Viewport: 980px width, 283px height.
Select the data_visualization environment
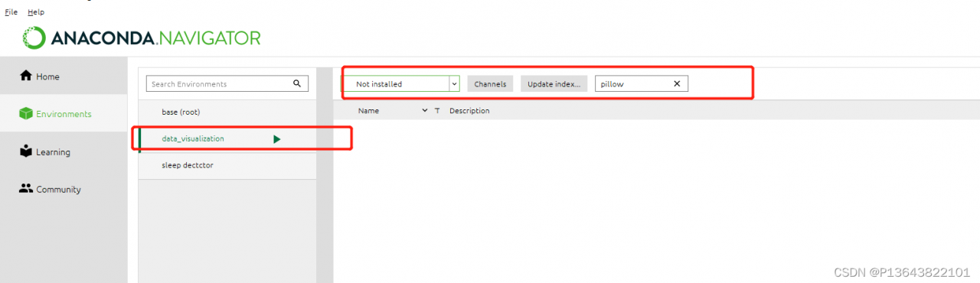pos(227,138)
